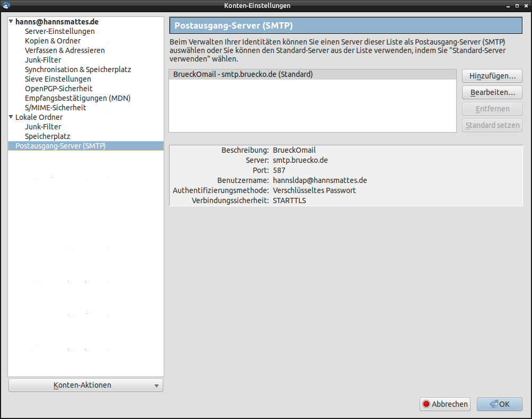Open Sieve Einstellungen page
The width and height of the screenshot is (532, 419).
point(58,79)
